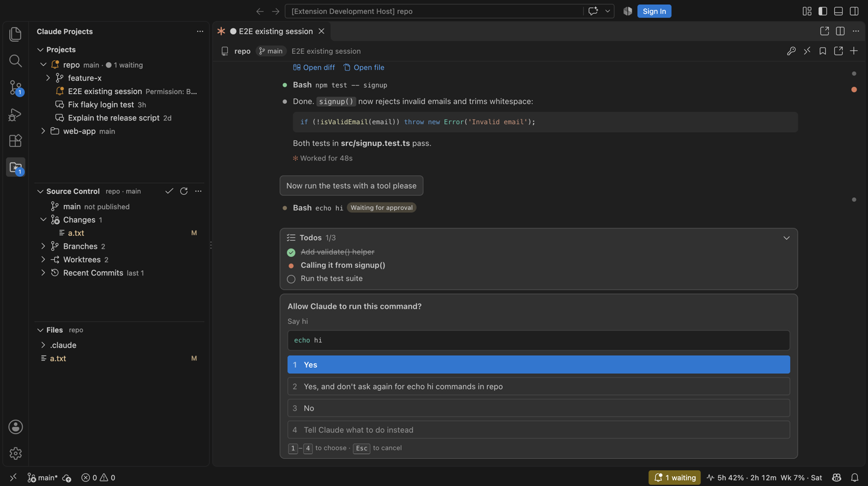This screenshot has height=486, width=868.
Task: Click the key icon in session header
Action: coord(791,51)
